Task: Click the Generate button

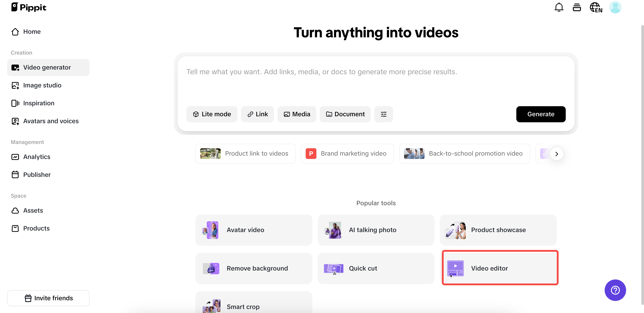Action: click(x=541, y=114)
